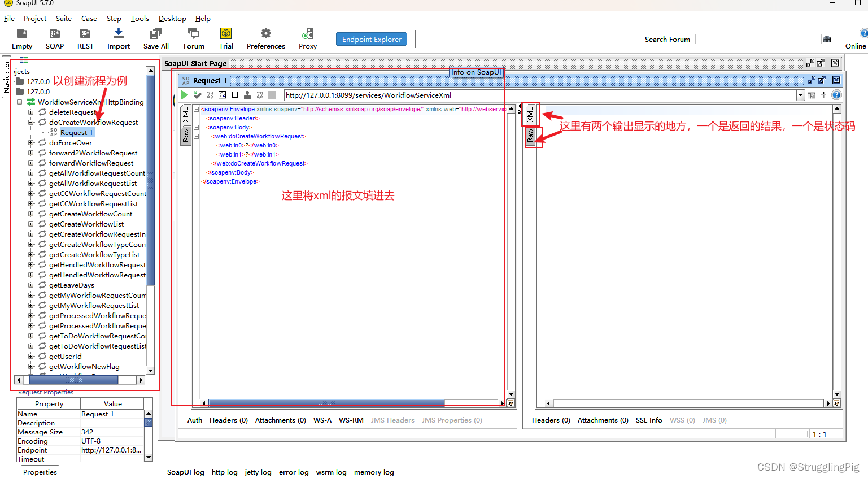868x478 pixels.
Task: Expand the forward2WorkflowRequest operation node
Action: [31, 153]
